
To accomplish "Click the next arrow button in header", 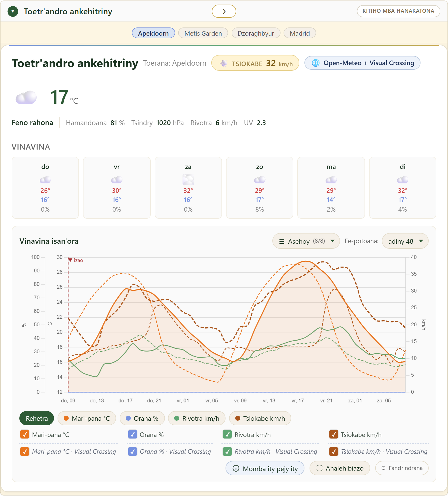I will tap(224, 11).
